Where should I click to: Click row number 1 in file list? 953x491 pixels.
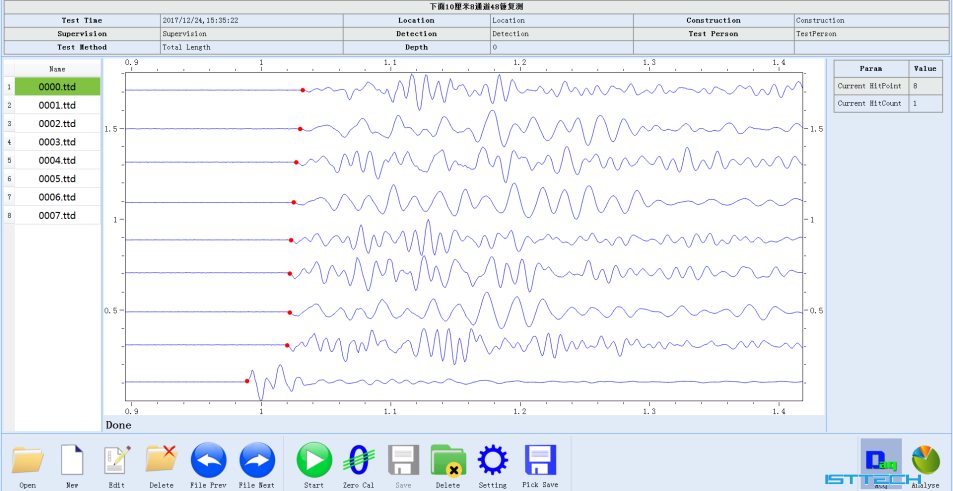(x=9, y=87)
